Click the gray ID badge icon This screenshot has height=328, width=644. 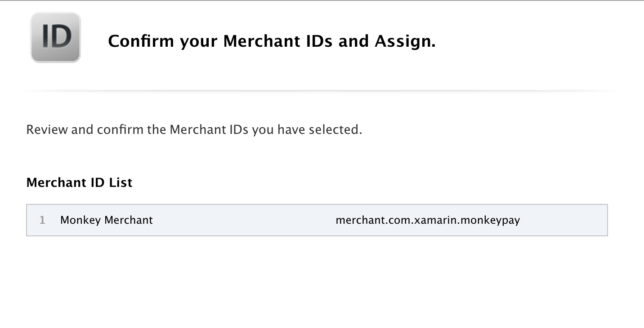(x=55, y=37)
